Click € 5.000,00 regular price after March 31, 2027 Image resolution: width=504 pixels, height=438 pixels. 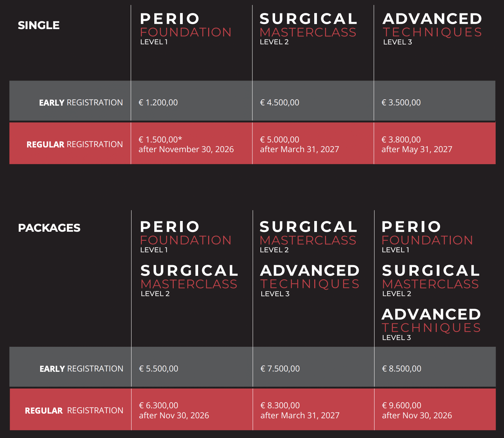click(300, 144)
